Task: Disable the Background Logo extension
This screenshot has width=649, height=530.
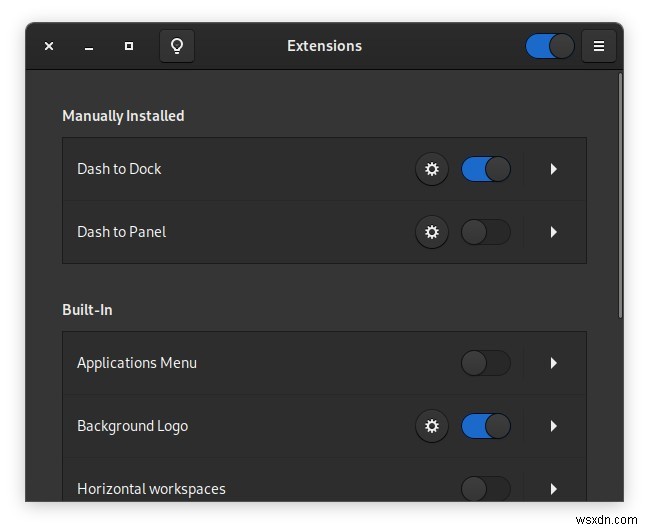Action: tap(486, 426)
